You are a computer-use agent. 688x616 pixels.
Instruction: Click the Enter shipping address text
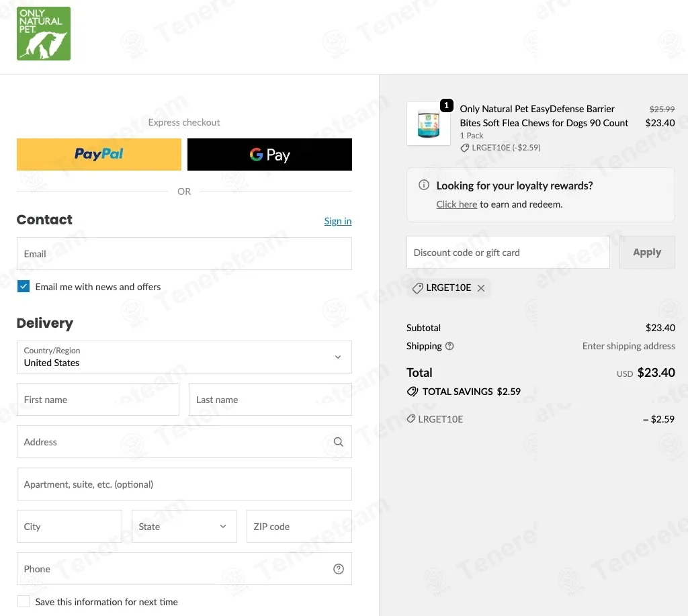pyautogui.click(x=629, y=346)
